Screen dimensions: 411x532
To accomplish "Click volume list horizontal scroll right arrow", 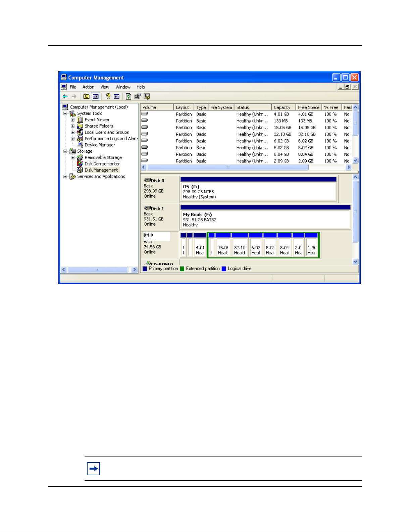I will 348,167.
